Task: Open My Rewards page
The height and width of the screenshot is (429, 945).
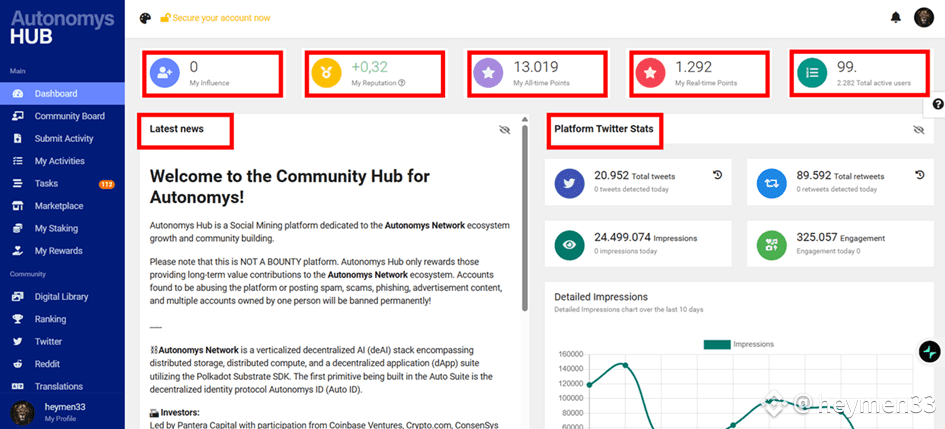Action: tap(62, 251)
